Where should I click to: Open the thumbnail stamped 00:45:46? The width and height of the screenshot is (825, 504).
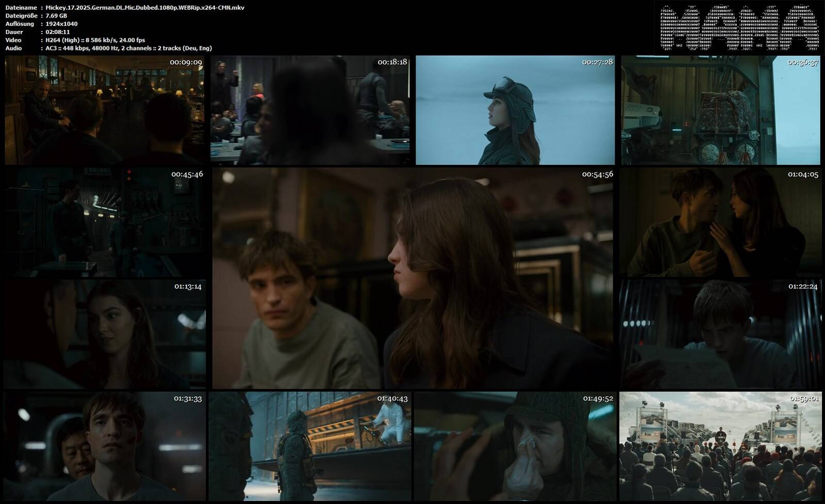tap(105, 222)
